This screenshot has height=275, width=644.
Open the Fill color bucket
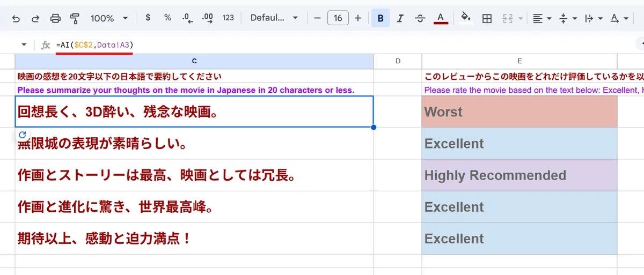pos(467,18)
